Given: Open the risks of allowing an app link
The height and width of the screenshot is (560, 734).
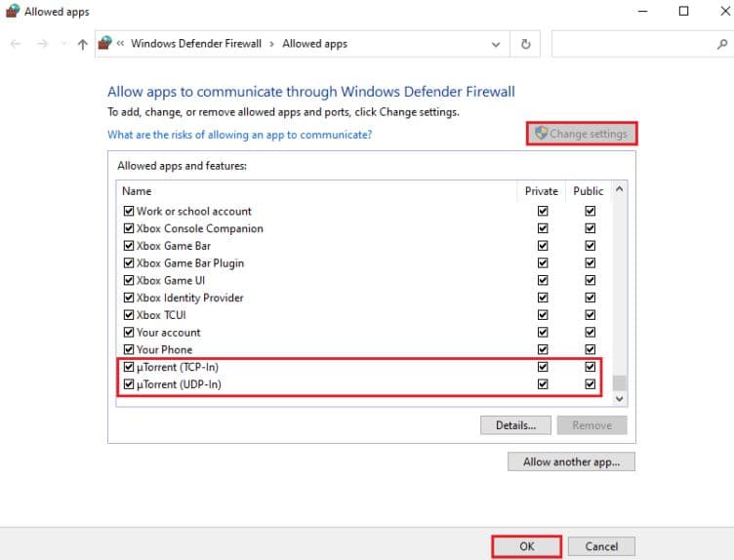Looking at the screenshot, I should coord(239,135).
